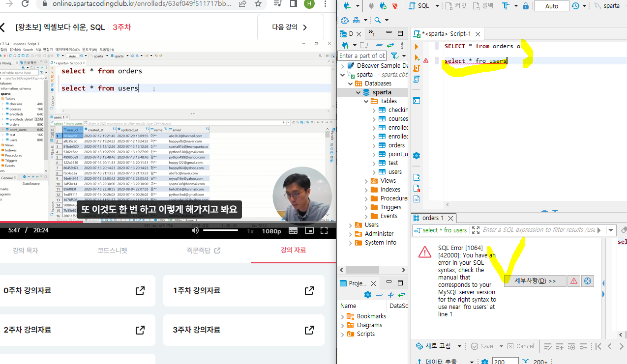This screenshot has height=364, width=627.
Task: Click the video volume slider
Action: (x=220, y=230)
